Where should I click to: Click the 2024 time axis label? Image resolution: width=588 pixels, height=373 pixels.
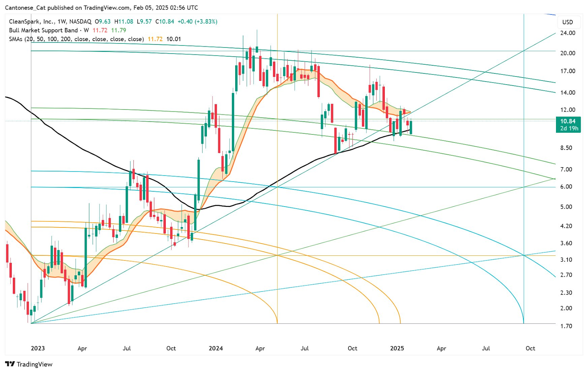216,348
